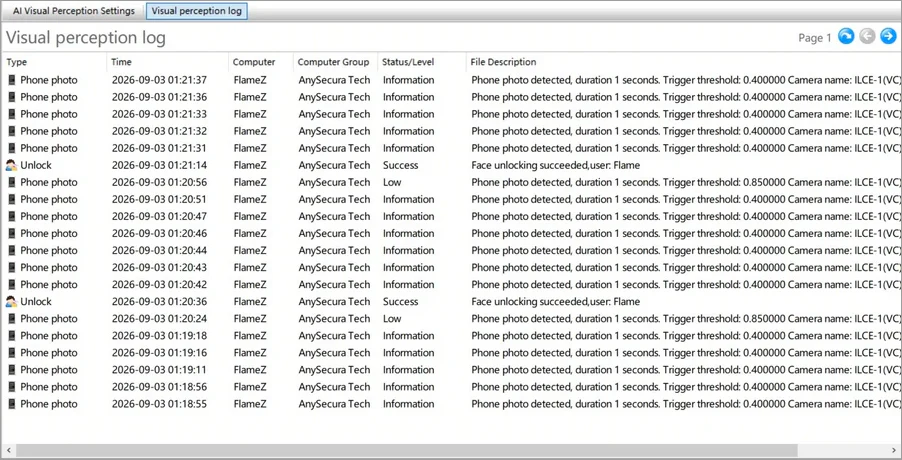Click Information status in 01:21:32 row
Viewport: 902px width, 460px height.
[x=408, y=131]
